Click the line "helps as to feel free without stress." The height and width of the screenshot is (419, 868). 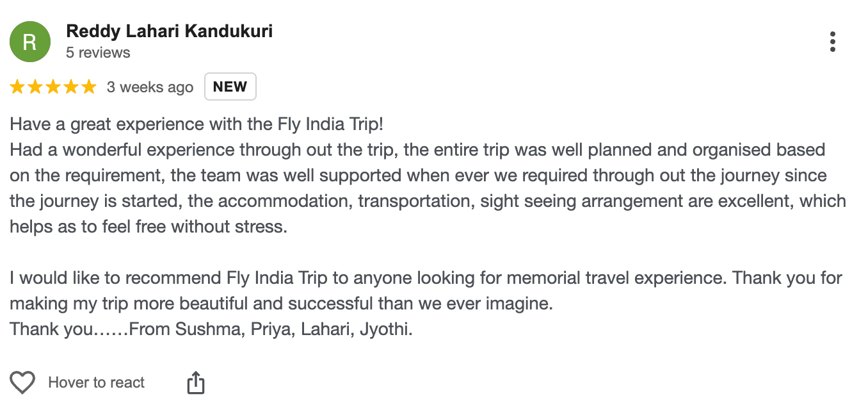(x=149, y=227)
